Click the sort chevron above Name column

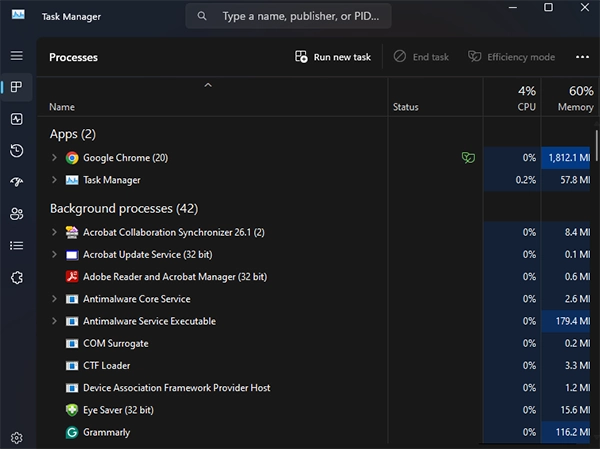[x=208, y=85]
